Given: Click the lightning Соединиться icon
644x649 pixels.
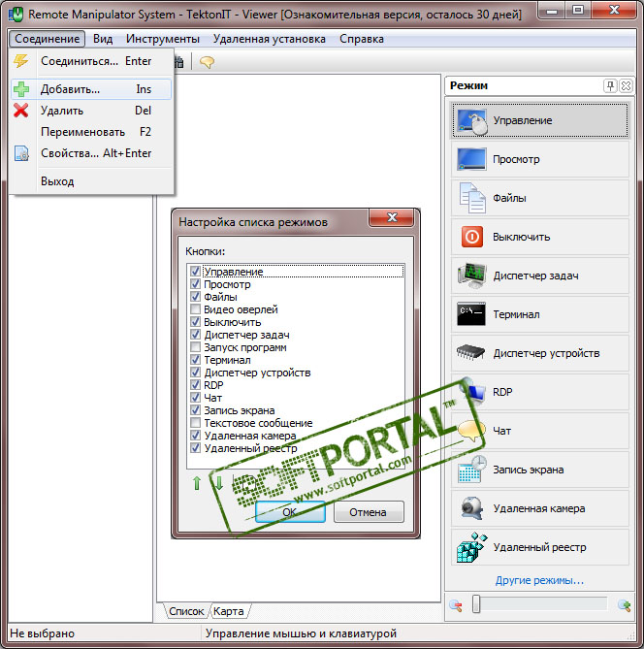Looking at the screenshot, I should click(x=20, y=61).
